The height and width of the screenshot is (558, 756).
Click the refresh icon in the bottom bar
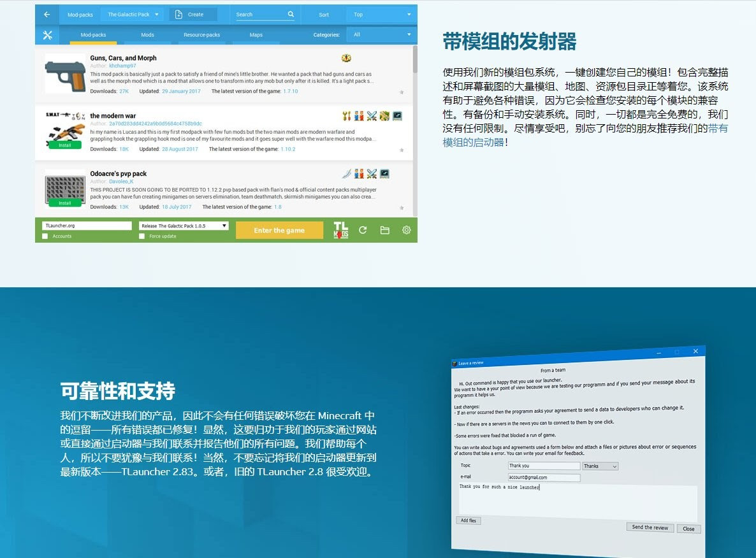pyautogui.click(x=362, y=230)
